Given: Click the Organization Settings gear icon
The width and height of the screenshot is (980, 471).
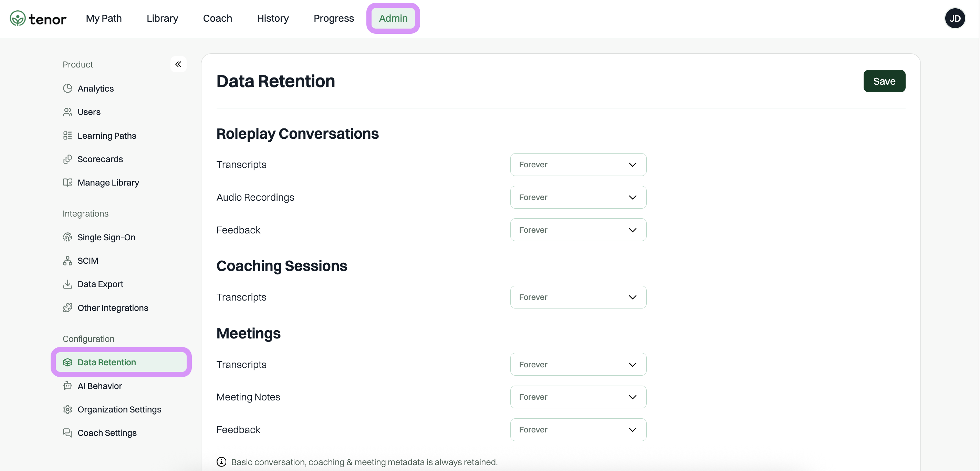Looking at the screenshot, I should pyautogui.click(x=67, y=409).
